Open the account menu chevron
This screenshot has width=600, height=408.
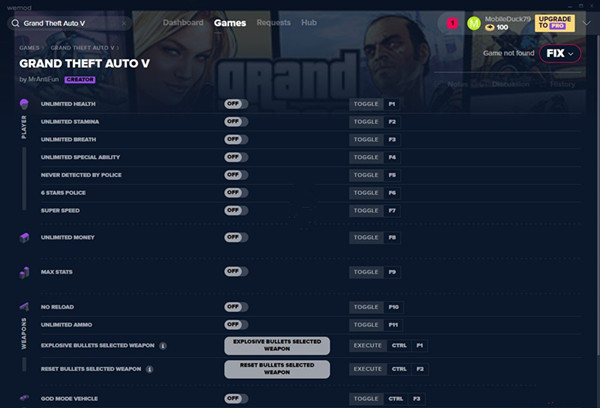tap(587, 23)
